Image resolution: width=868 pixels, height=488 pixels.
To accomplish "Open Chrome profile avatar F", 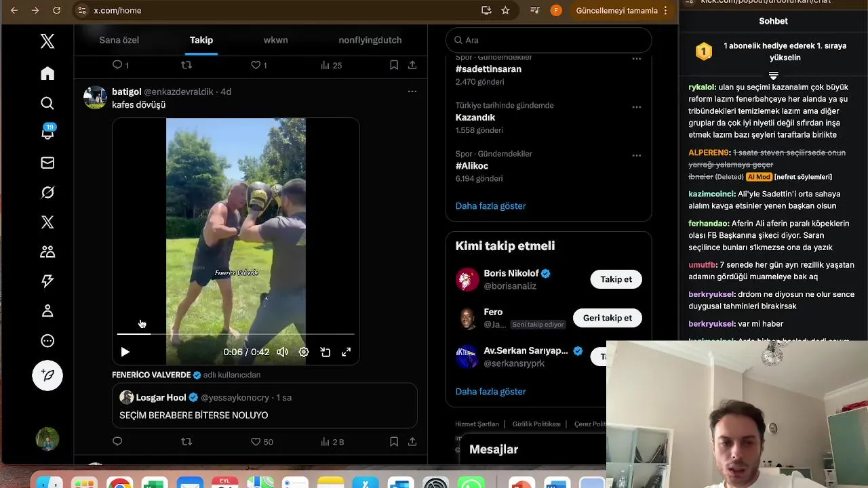I will 556,10.
